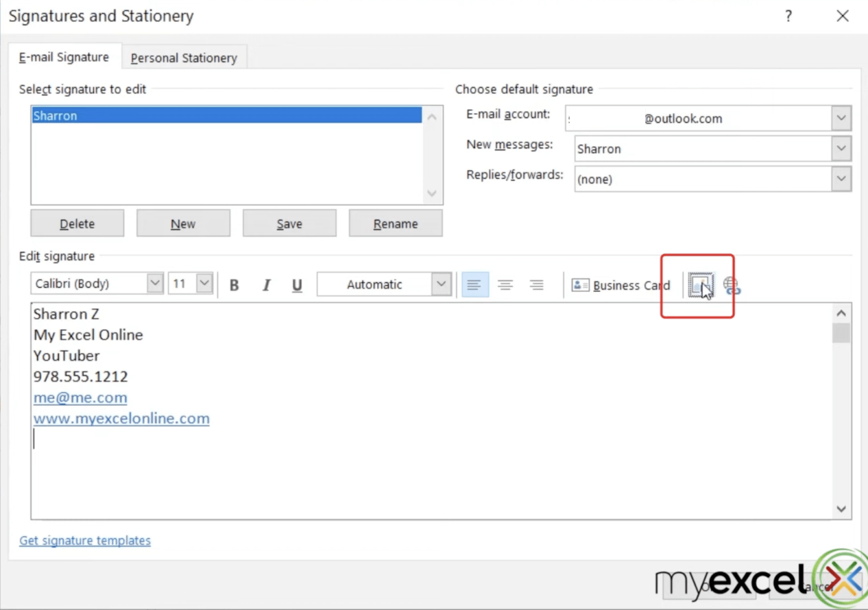Enable left text alignment
The width and height of the screenshot is (868, 610).
pos(475,284)
